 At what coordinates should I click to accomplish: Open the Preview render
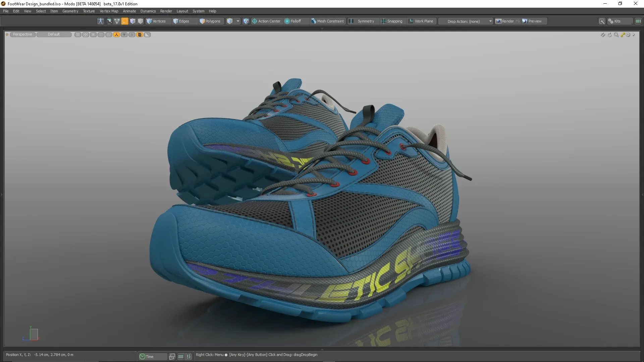pyautogui.click(x=534, y=21)
